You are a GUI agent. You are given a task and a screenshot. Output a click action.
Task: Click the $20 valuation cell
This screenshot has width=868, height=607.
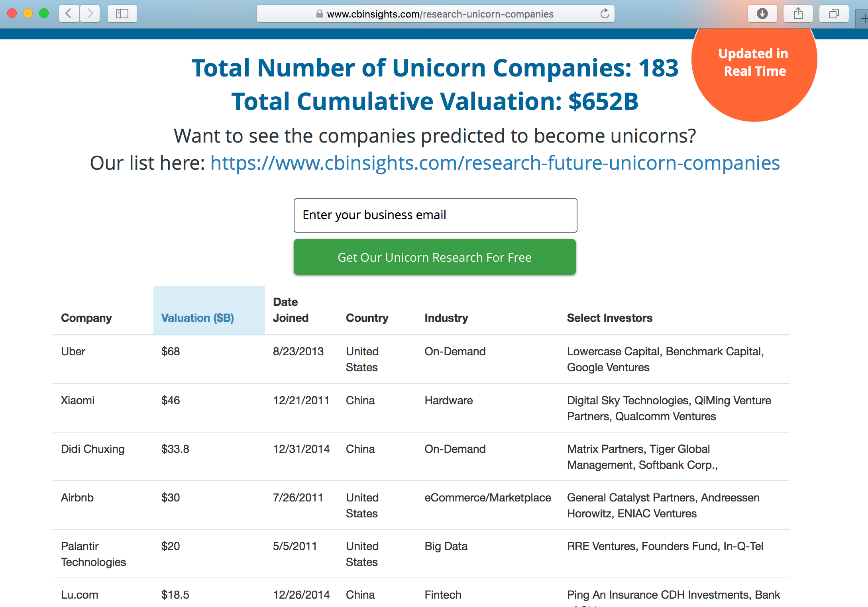click(171, 546)
